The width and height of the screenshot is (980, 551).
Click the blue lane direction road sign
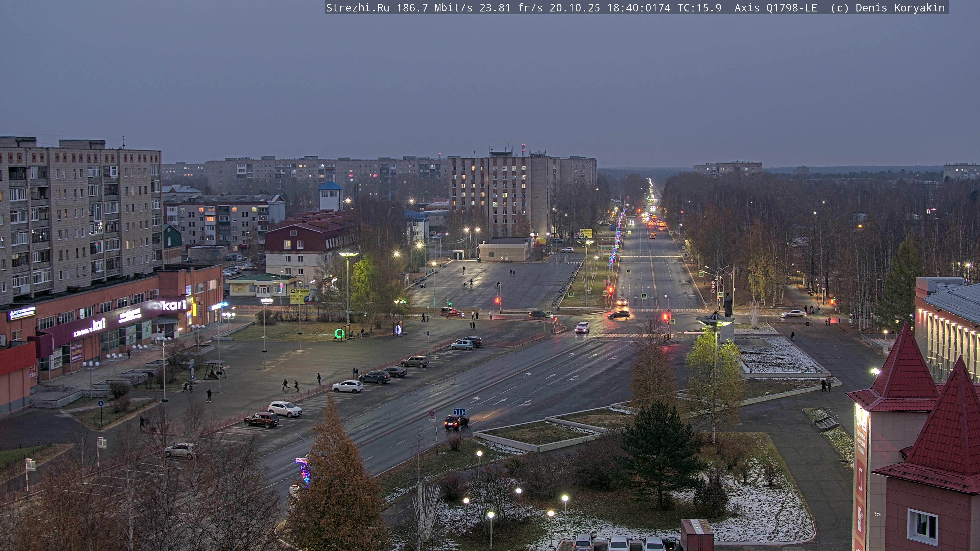coord(459,412)
